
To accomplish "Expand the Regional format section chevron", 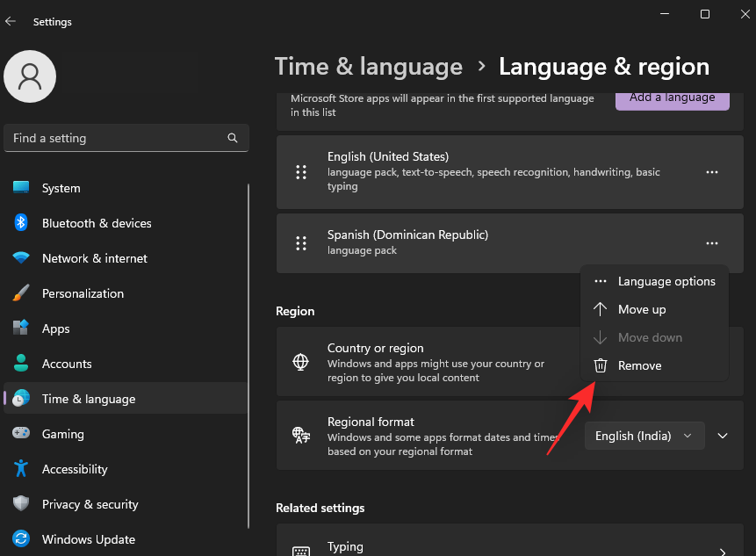I will [x=723, y=436].
